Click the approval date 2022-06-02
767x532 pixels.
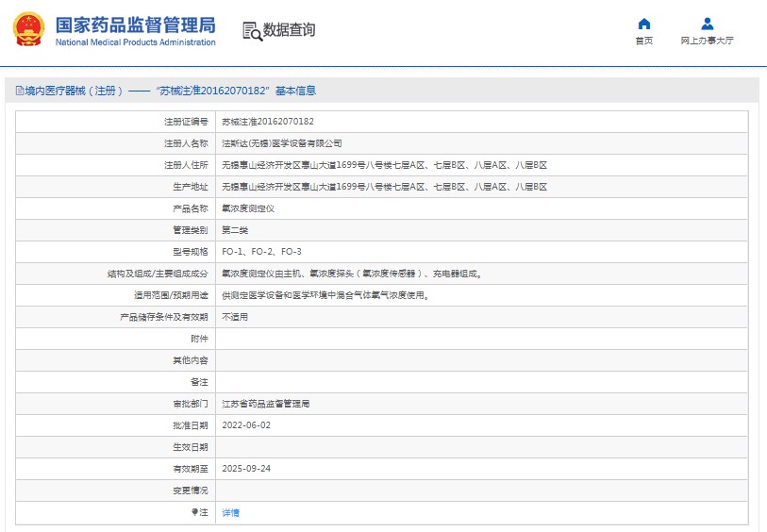pos(245,425)
